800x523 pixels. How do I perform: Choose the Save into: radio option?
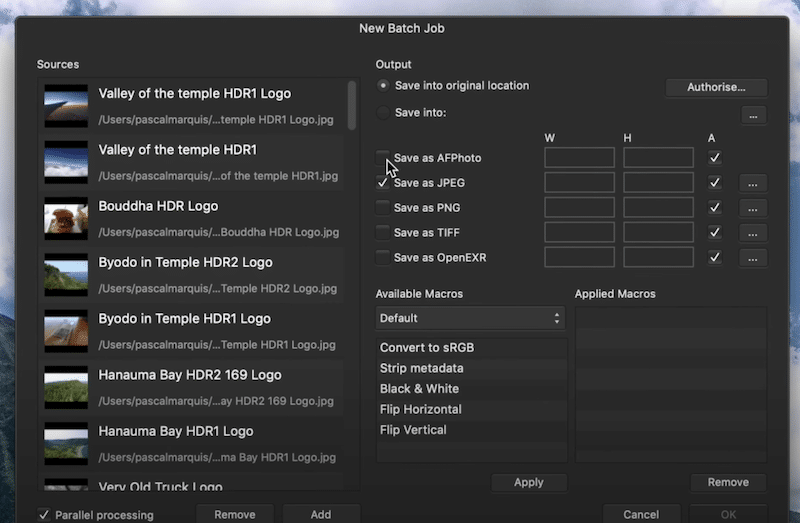pos(383,113)
